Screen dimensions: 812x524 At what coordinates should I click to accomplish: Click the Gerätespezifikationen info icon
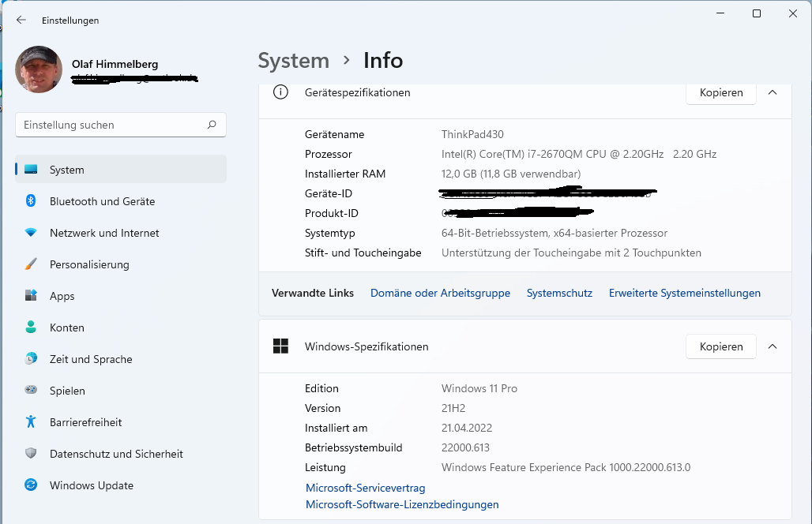tap(280, 92)
